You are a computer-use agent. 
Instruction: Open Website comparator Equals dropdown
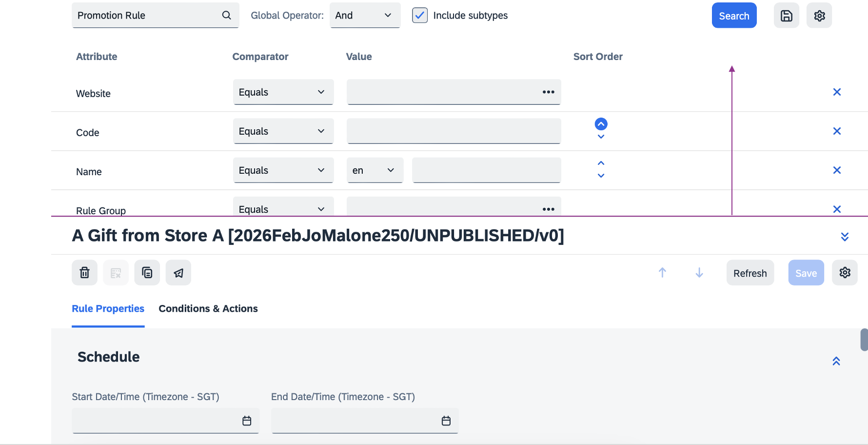283,92
